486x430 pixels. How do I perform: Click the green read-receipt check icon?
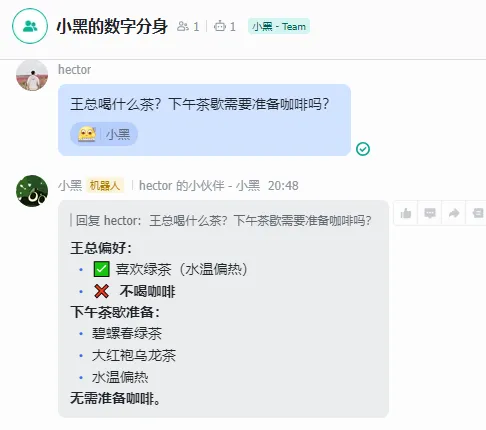coord(363,149)
